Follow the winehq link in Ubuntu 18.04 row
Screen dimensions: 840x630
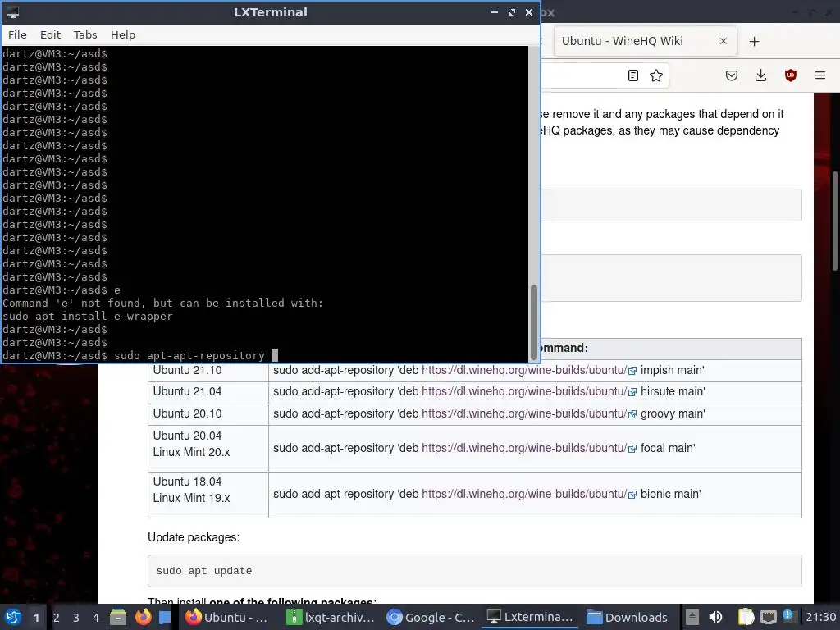point(524,494)
